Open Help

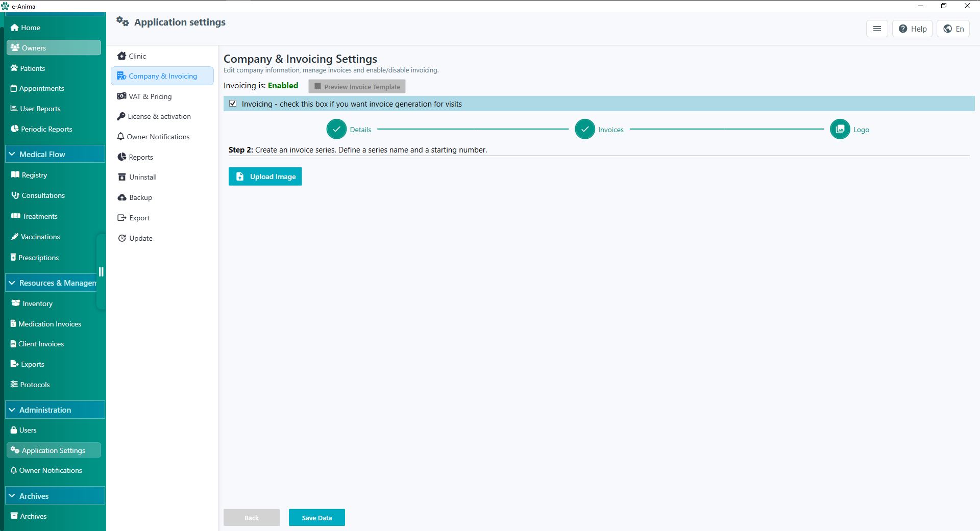913,29
